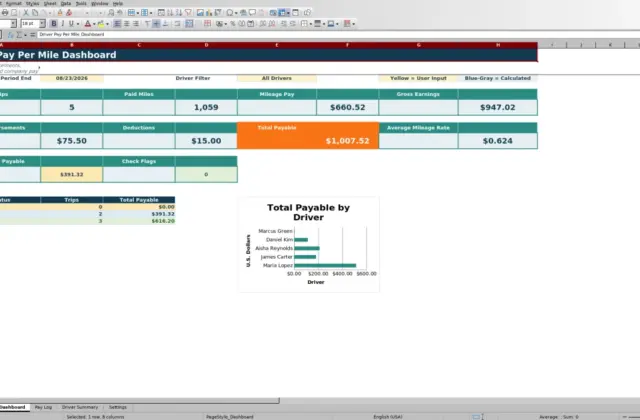Toggle Freeze Rows and Columns

282,13
